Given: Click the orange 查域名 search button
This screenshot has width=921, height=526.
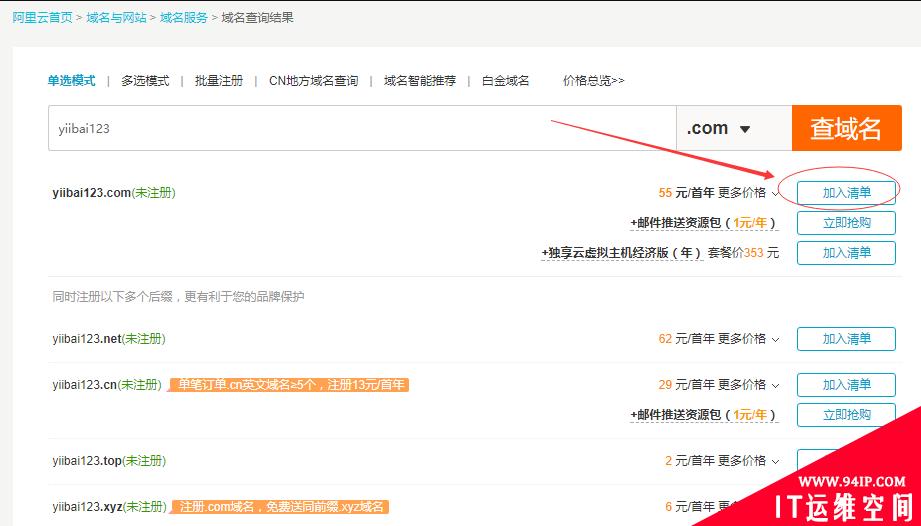Looking at the screenshot, I should tap(846, 128).
